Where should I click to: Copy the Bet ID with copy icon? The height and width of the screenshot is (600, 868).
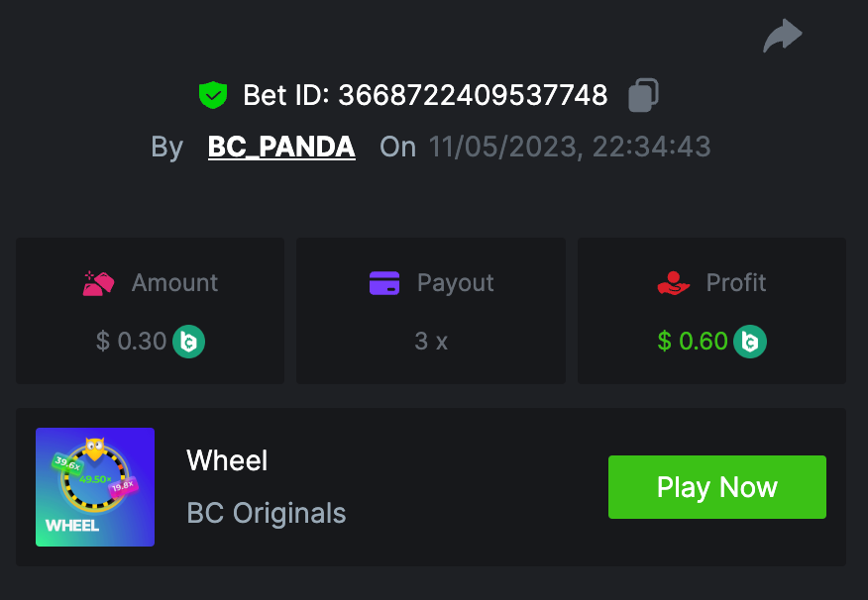coord(643,95)
